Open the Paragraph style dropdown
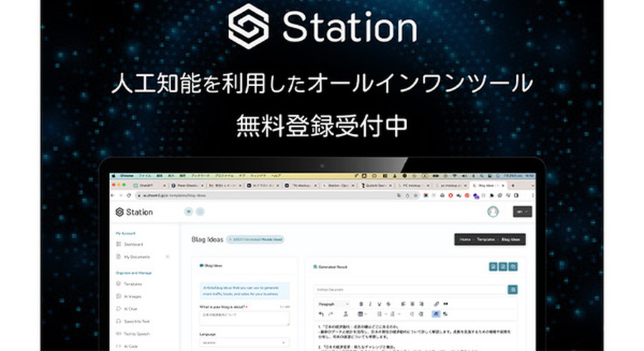 333,304
